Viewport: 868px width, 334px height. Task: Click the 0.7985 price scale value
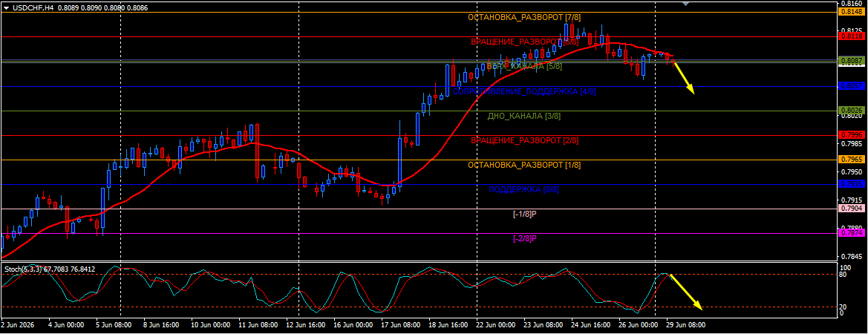point(851,144)
